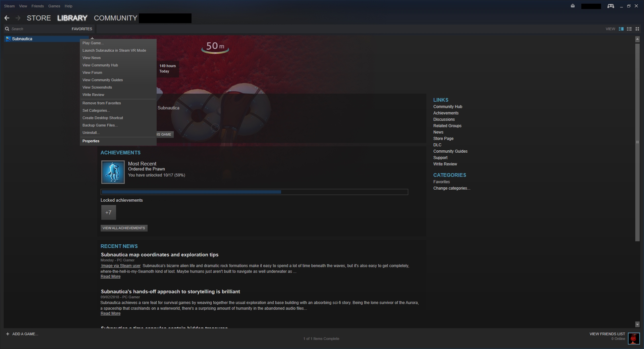Open the Help menu
This screenshot has width=644, height=349.
coord(68,6)
